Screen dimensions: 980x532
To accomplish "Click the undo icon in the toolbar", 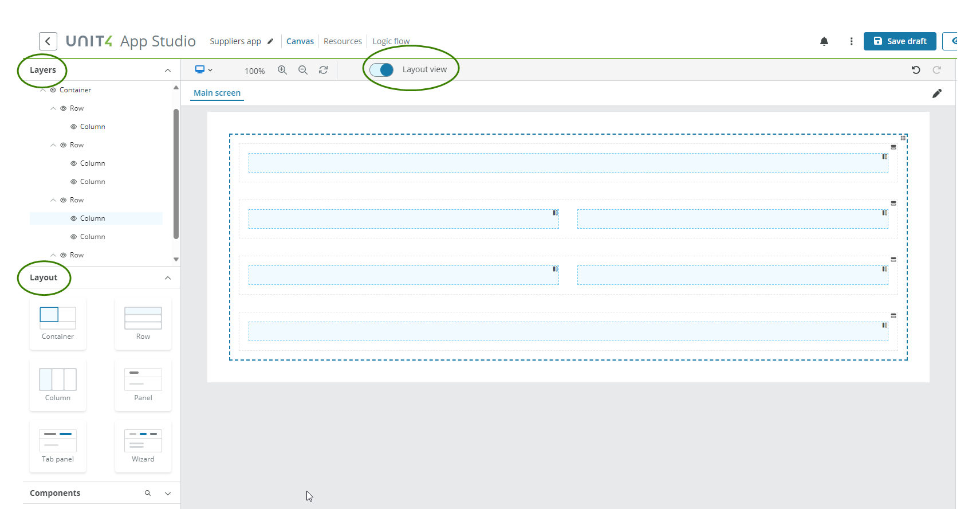I will [x=916, y=69].
